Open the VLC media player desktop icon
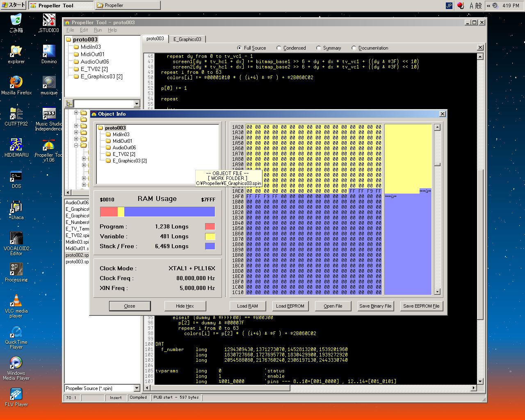The width and height of the screenshot is (525, 420). coord(16,301)
